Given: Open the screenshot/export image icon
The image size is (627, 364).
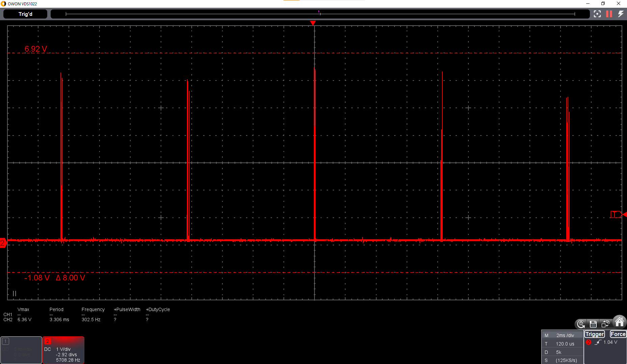Looking at the screenshot, I should click(606, 323).
